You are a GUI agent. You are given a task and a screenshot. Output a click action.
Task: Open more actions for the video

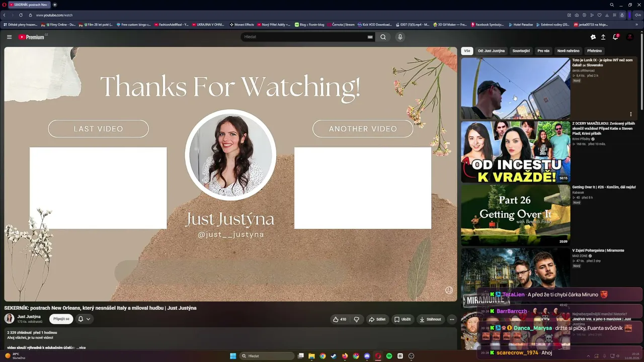point(452,319)
